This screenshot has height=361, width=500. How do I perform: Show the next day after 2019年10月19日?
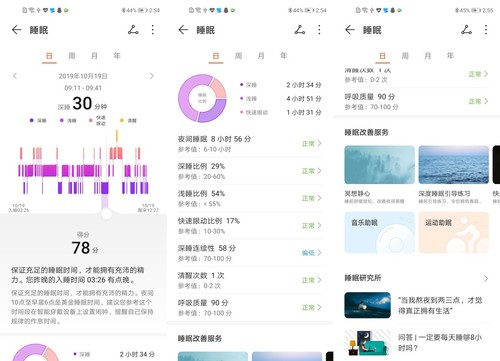[152, 76]
